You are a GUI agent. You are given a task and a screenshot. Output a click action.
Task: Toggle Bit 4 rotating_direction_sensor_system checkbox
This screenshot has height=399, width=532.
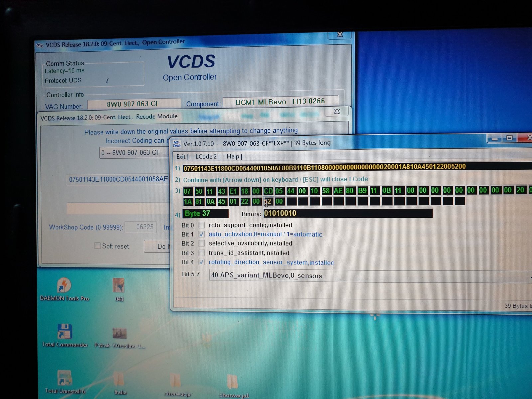(x=201, y=262)
